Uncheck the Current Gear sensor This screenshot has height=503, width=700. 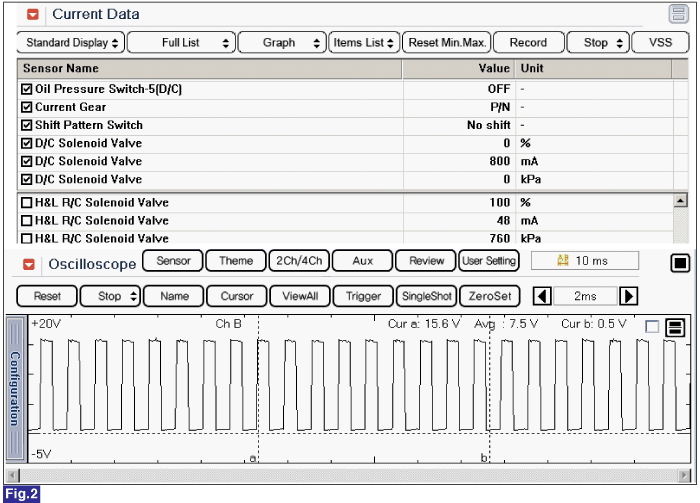click(27, 107)
